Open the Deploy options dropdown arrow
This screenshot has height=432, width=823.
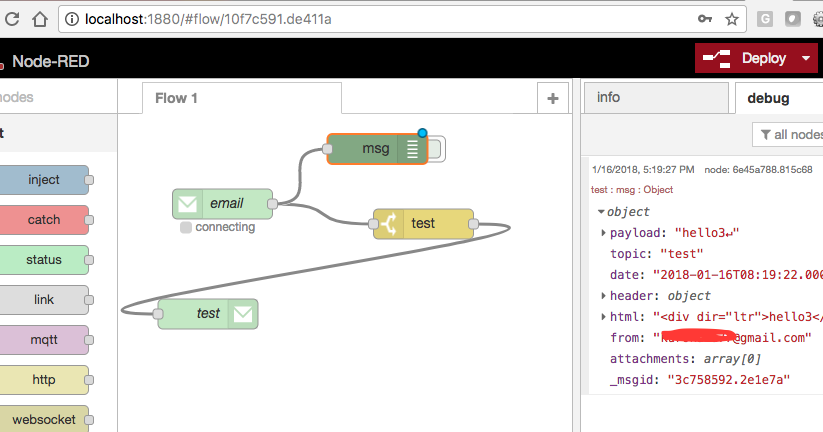pyautogui.click(x=807, y=58)
